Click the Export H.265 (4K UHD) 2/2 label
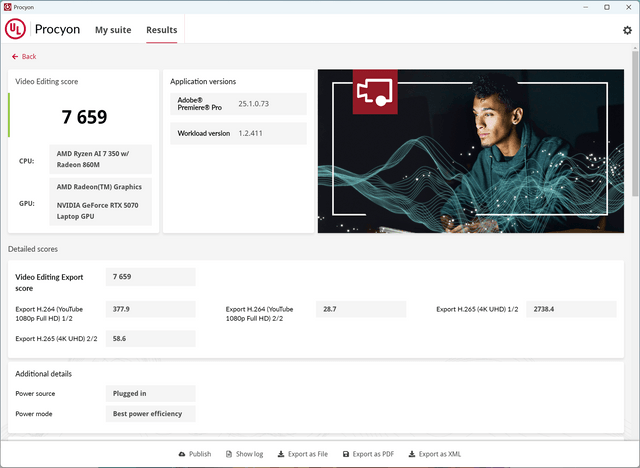The height and width of the screenshot is (468, 640). [x=56, y=339]
